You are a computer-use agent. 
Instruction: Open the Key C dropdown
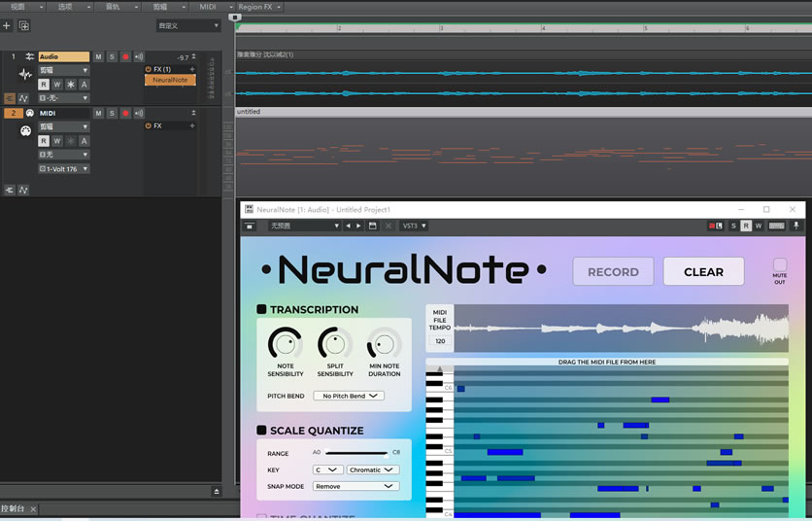[x=327, y=469]
